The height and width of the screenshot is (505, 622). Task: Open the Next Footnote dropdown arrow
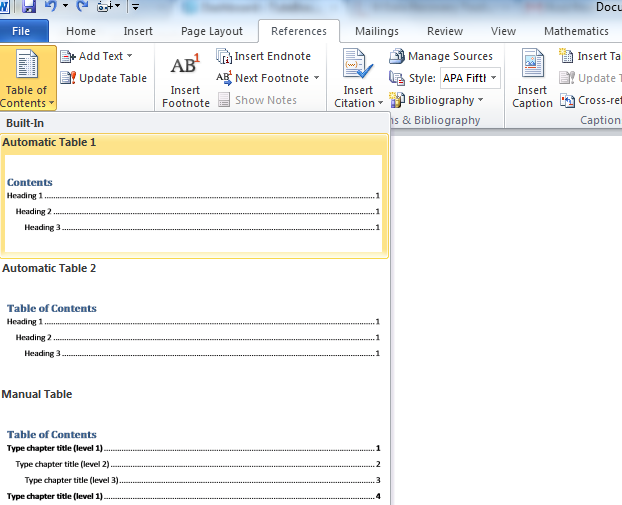(x=317, y=78)
